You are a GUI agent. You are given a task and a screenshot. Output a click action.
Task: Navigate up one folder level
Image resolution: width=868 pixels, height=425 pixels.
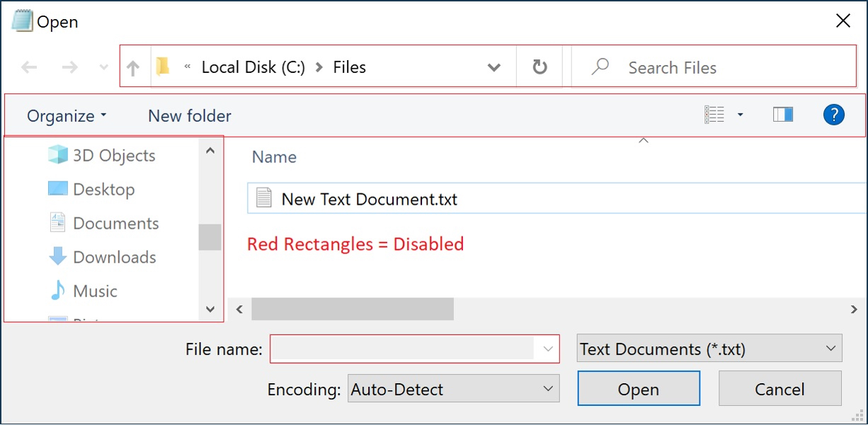tap(133, 67)
